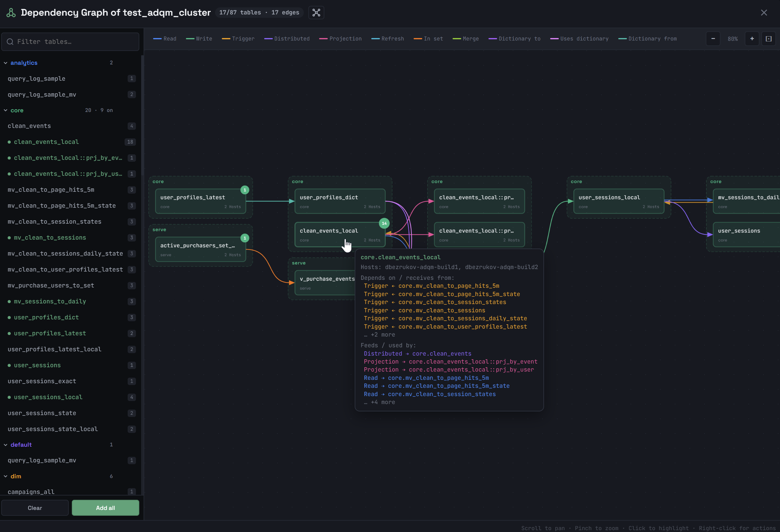Toggle mv_clean_to_sessions table selection
This screenshot has height=532, width=780.
[x=71, y=238]
